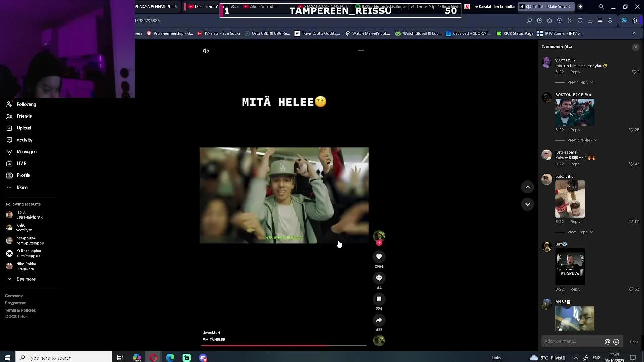Screen dimensions: 644x362
Task: Seek on the red video progress bar
Action: pyautogui.click(x=284, y=345)
